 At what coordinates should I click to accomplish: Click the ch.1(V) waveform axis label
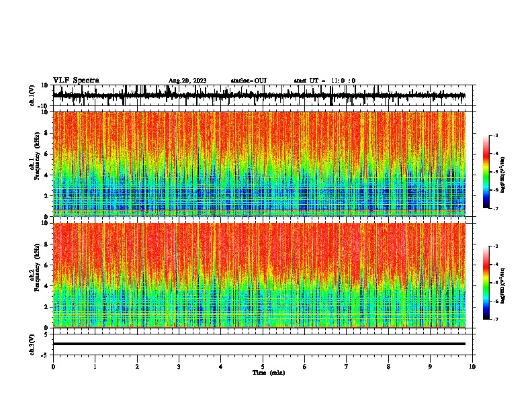pos(32,95)
